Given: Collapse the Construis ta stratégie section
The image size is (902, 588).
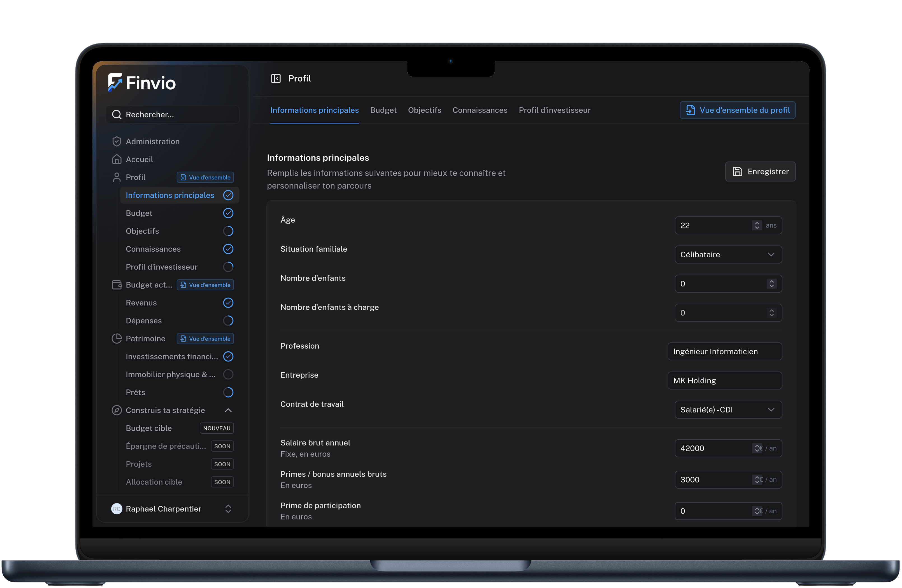Looking at the screenshot, I should click(228, 410).
